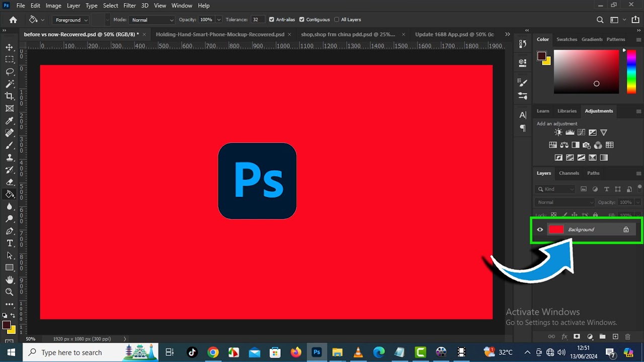The width and height of the screenshot is (644, 362).
Task: Select the Eraser tool
Action: [x=9, y=182]
